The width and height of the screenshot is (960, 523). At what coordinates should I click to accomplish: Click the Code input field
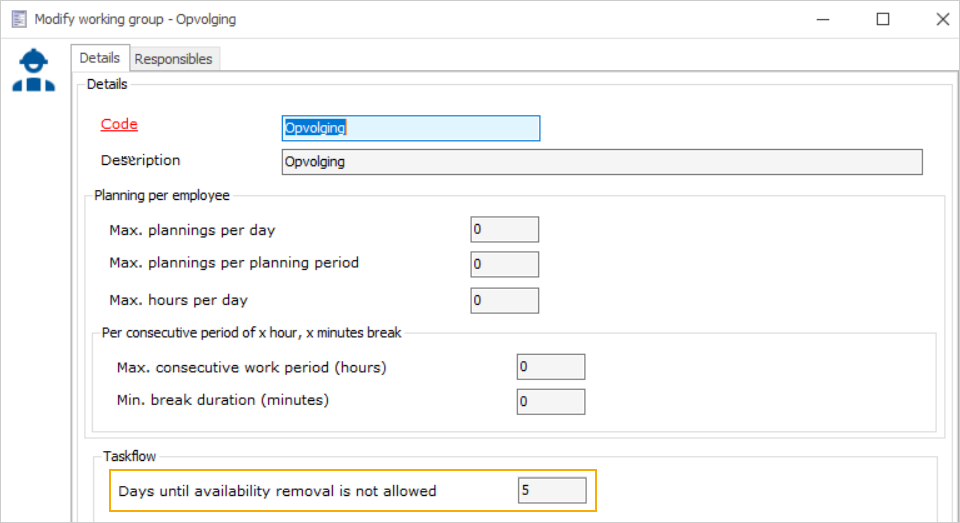tap(411, 128)
